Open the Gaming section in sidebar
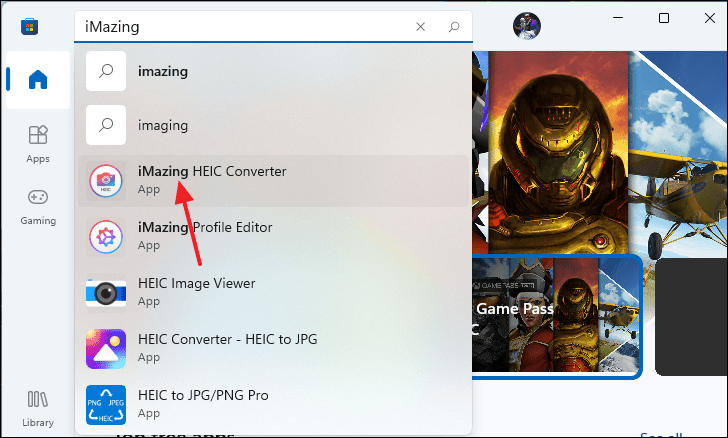Viewport: 728px width, 438px height. [x=38, y=207]
